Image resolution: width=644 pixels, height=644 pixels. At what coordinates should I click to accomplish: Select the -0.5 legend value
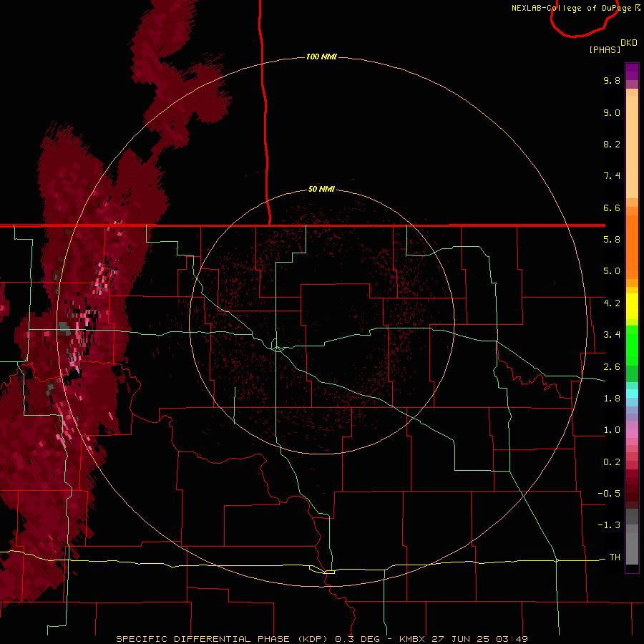[x=609, y=494]
